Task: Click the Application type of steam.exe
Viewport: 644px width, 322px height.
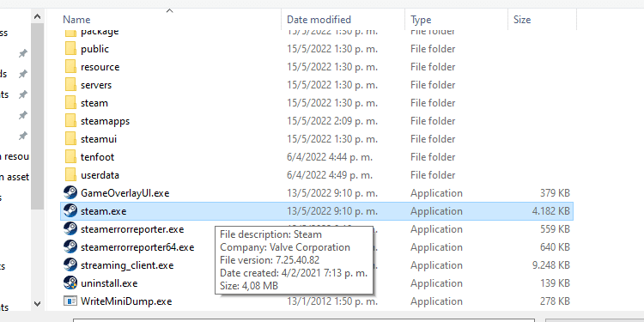Action: pos(436,211)
